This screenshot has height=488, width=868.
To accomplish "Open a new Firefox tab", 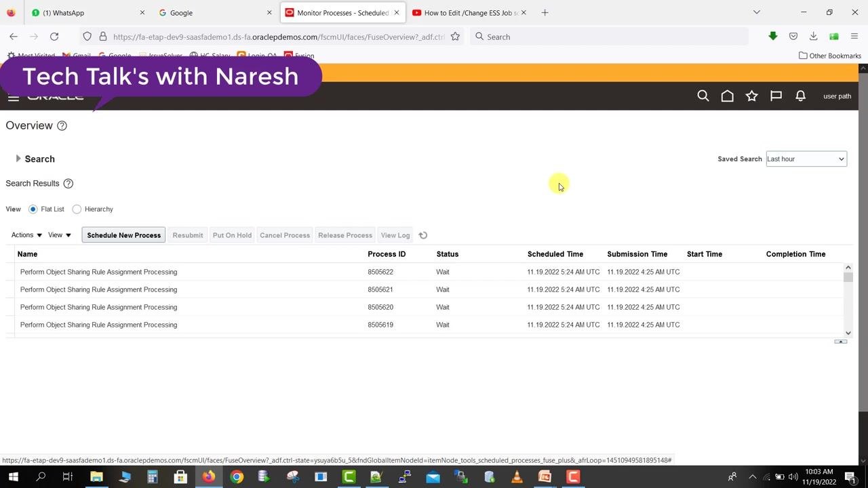I will (x=545, y=12).
